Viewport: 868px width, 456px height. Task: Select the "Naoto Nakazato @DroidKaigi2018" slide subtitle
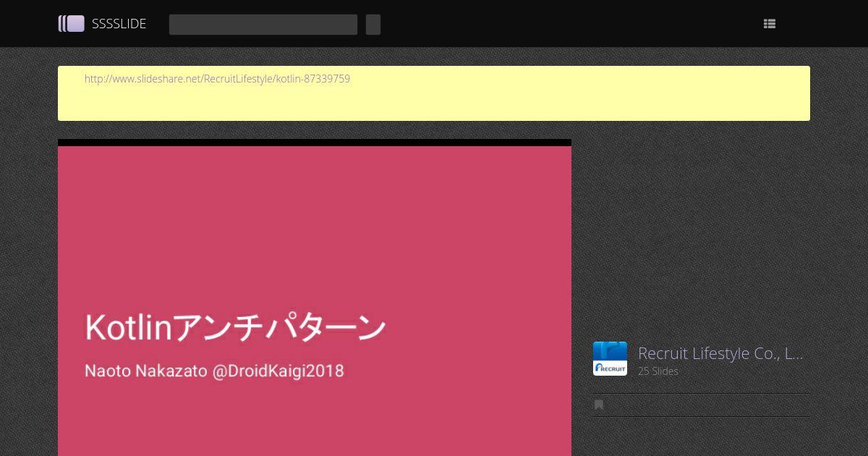(x=214, y=371)
